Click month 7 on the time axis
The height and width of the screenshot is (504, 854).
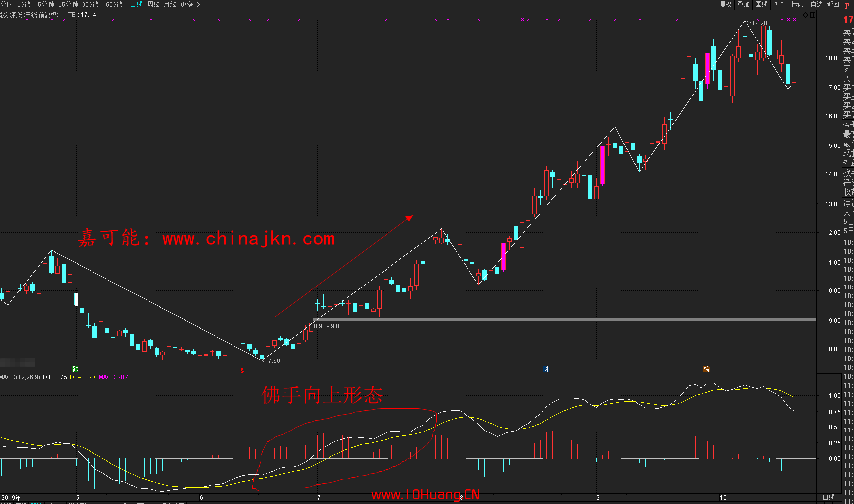tap(319, 497)
